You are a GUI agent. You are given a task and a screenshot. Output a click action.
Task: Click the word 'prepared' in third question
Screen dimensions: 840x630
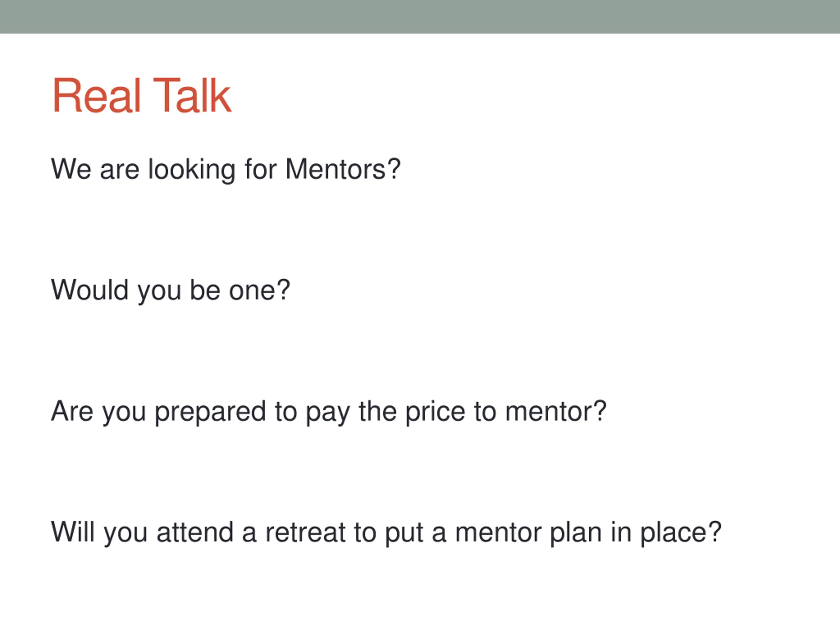click(210, 412)
